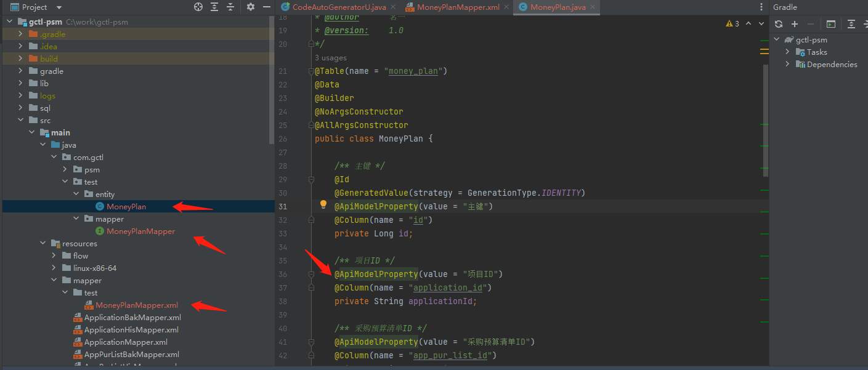The width and height of the screenshot is (868, 370).
Task: Execute Gradle task icon
Action: 831,24
